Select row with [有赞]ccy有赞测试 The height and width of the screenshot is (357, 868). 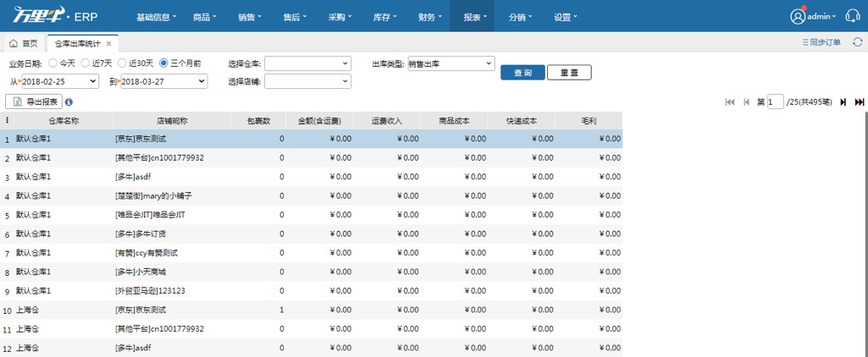(x=311, y=253)
